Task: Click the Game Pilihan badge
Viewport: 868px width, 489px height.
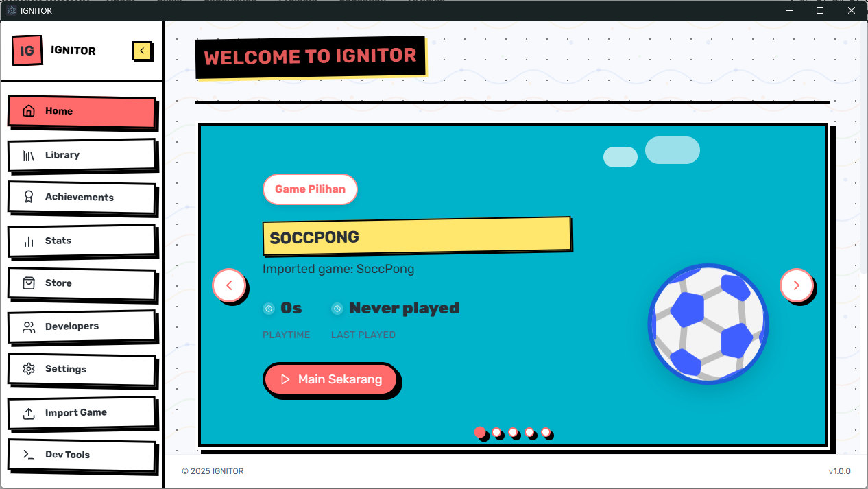Action: tap(310, 189)
